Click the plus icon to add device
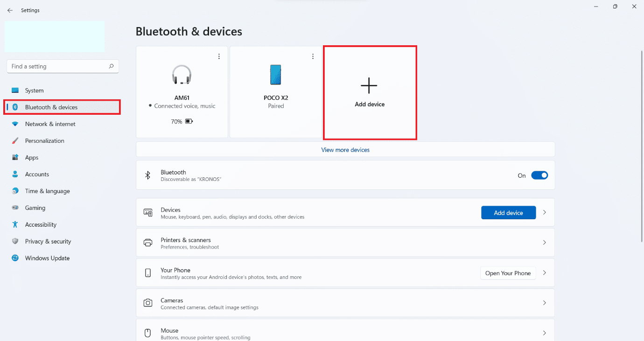644x341 pixels. point(369,86)
